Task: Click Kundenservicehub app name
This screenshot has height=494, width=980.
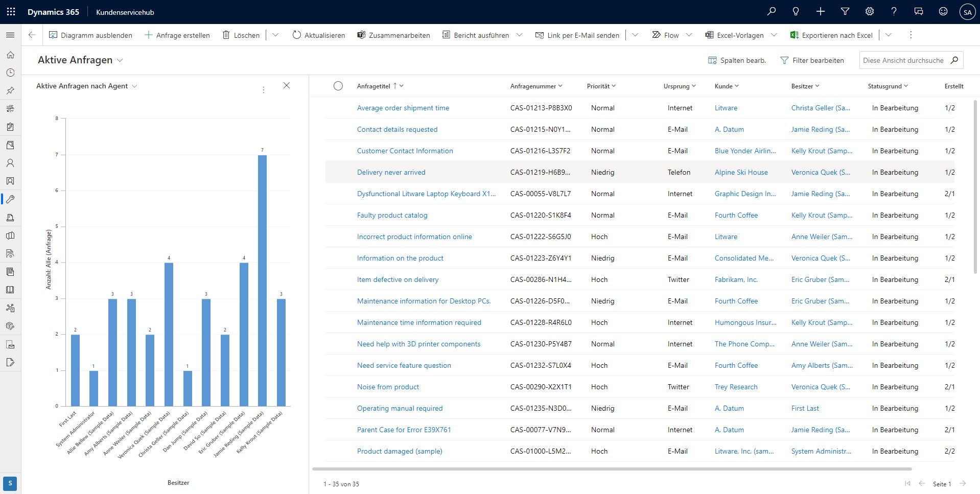Action: pos(125,12)
